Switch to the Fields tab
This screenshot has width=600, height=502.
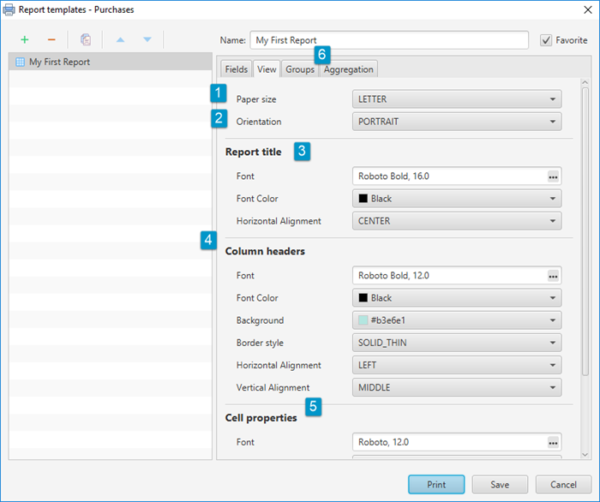pyautogui.click(x=236, y=69)
